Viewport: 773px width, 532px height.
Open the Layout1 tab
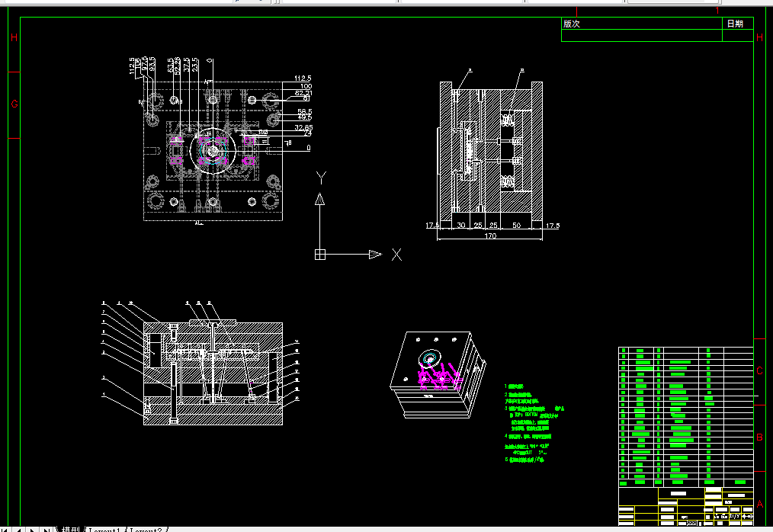(104, 530)
